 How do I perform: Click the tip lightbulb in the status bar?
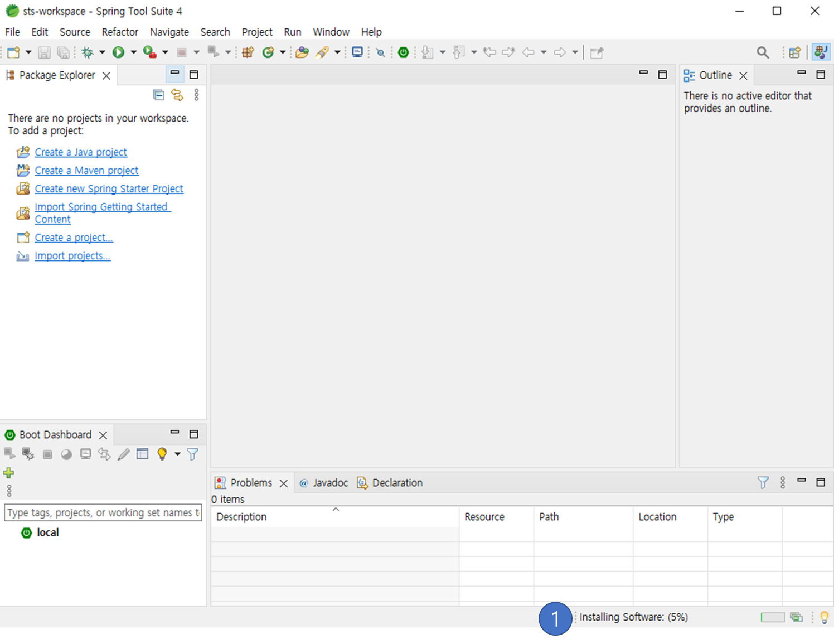824,617
